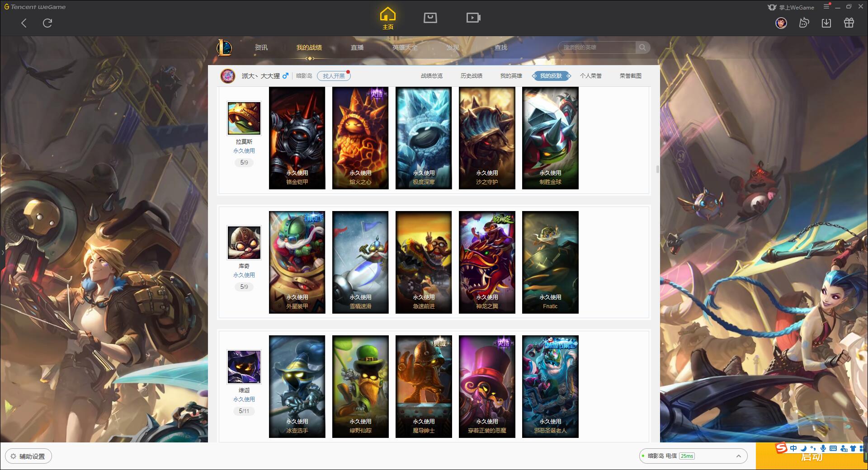Open the Fnatic skin card
868x470 pixels.
pyautogui.click(x=550, y=262)
